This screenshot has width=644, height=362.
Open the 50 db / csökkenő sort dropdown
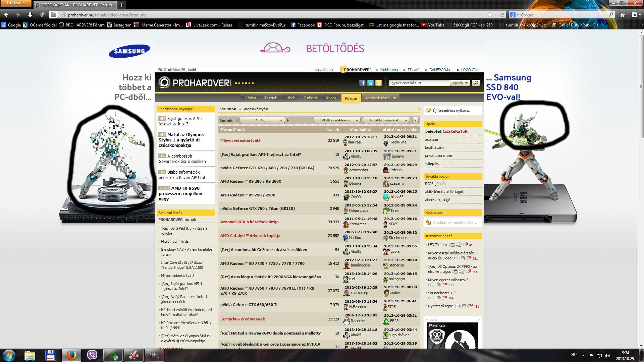coord(337,120)
